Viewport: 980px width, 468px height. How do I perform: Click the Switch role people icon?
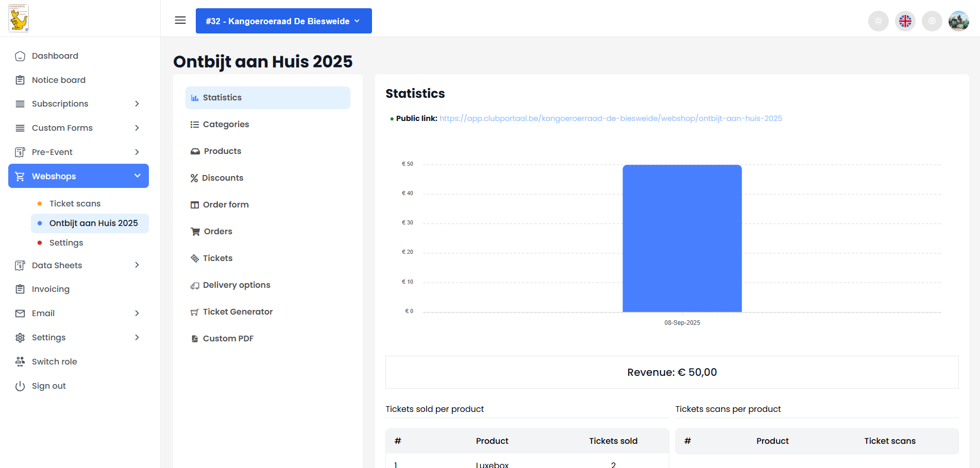(20, 362)
